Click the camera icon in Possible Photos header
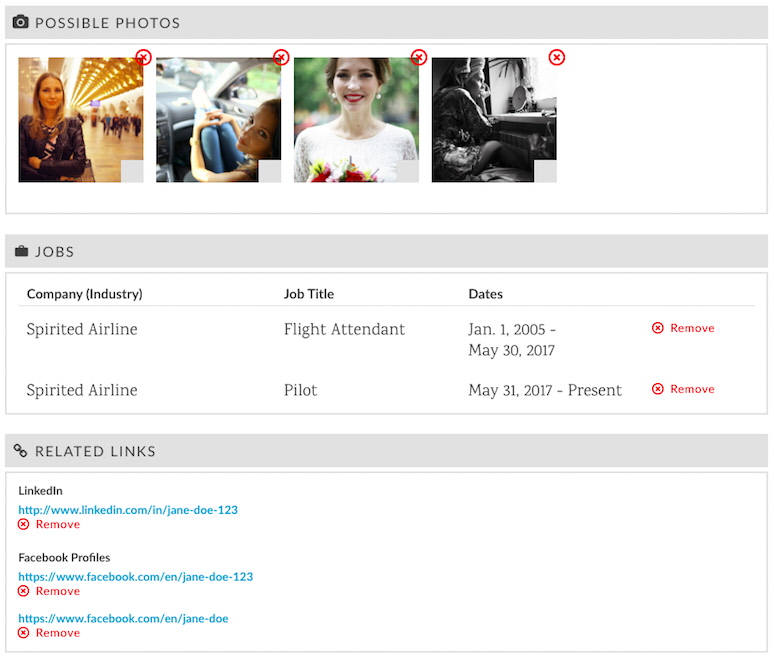 20,22
